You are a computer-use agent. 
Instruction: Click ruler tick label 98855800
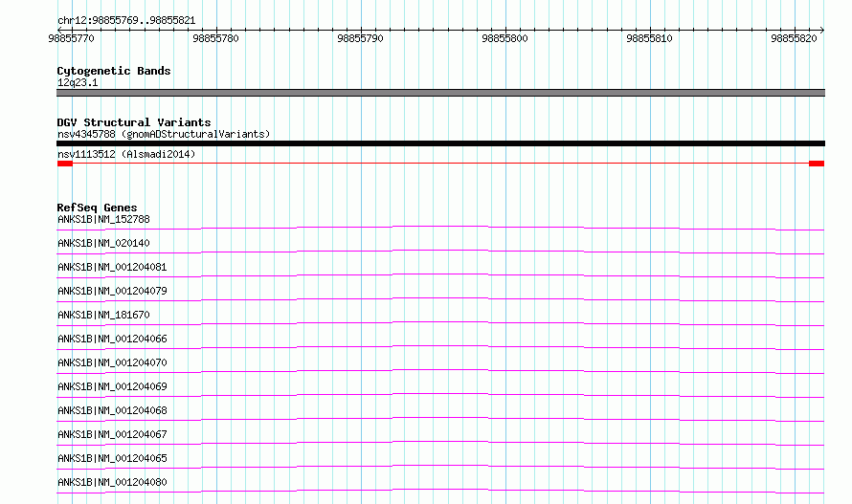[x=504, y=38]
